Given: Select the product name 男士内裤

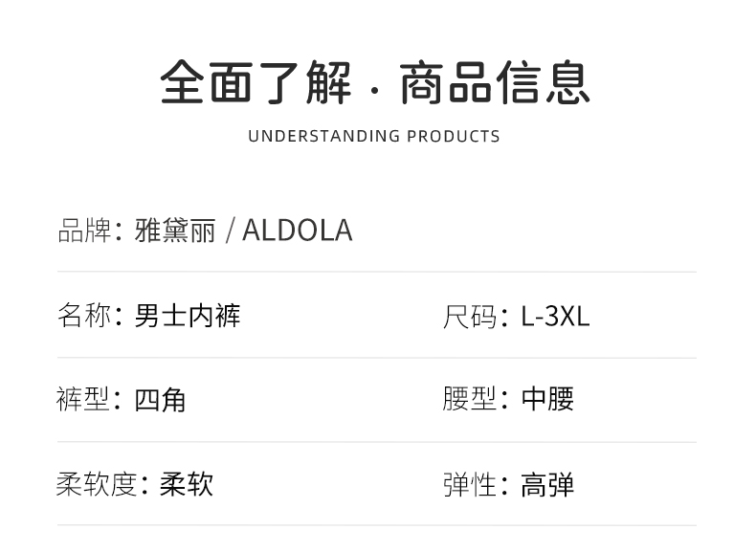Looking at the screenshot, I should (x=188, y=315).
